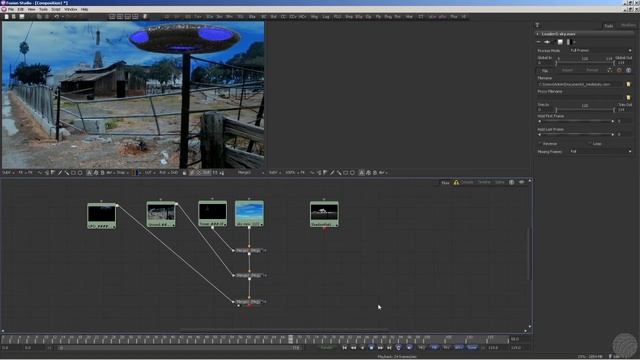The height and width of the screenshot is (360, 640).
Task: Click right arrow of Hold First Frame slider
Action: [613, 121]
